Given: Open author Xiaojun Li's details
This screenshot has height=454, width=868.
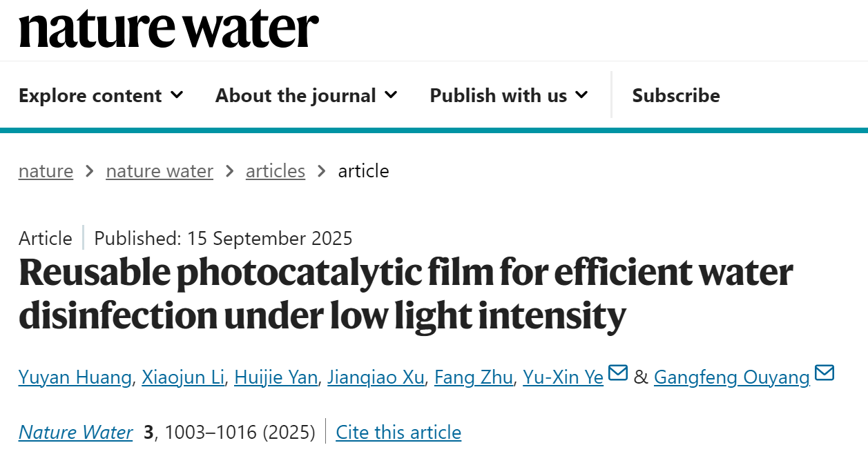Looking at the screenshot, I should click(182, 377).
